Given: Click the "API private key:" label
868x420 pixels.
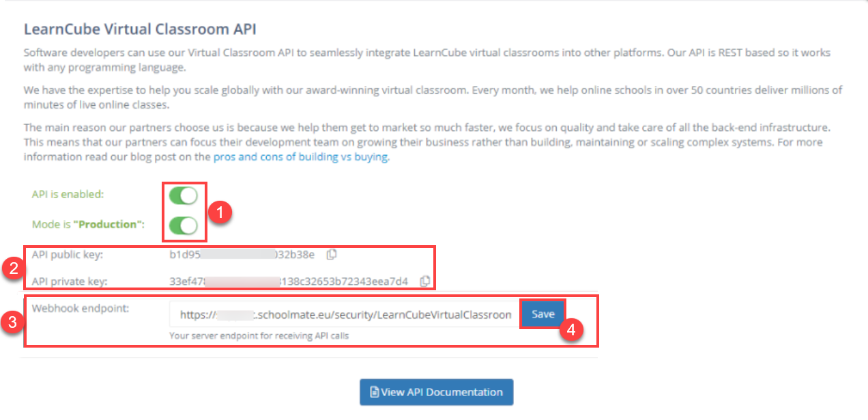Looking at the screenshot, I should (x=70, y=281).
